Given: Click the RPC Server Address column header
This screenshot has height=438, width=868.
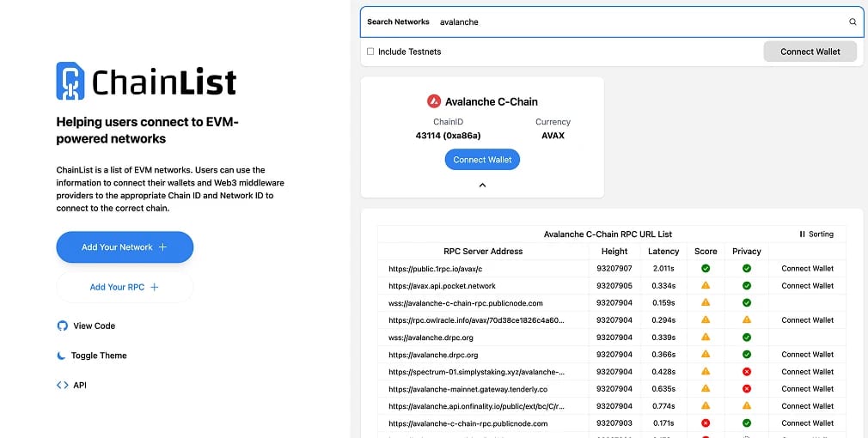Looking at the screenshot, I should pos(483,251).
